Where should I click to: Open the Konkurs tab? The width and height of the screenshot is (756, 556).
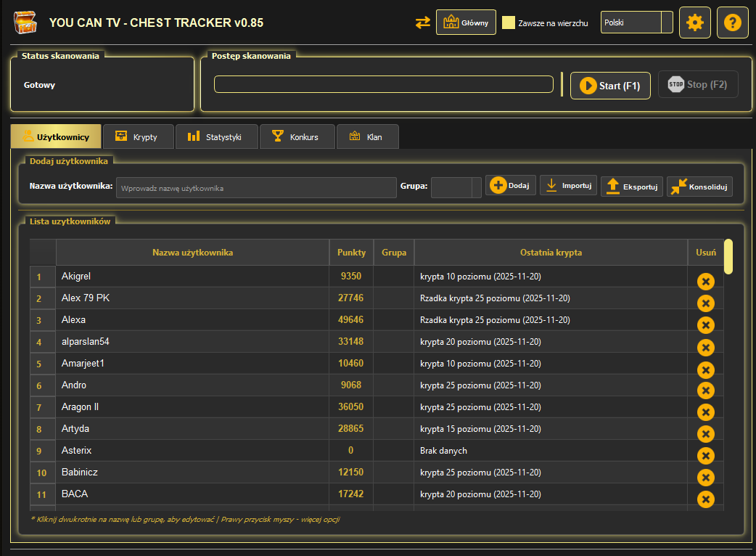(297, 136)
